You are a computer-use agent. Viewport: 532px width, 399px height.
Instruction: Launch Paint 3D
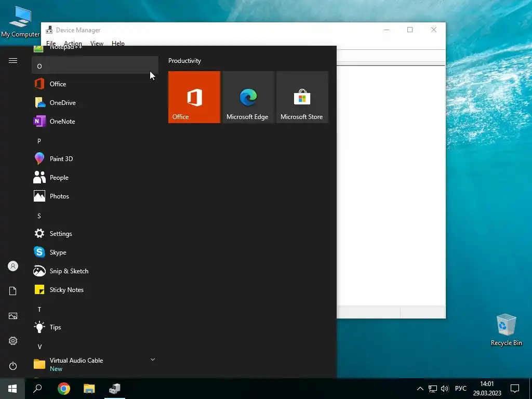pyautogui.click(x=95, y=159)
